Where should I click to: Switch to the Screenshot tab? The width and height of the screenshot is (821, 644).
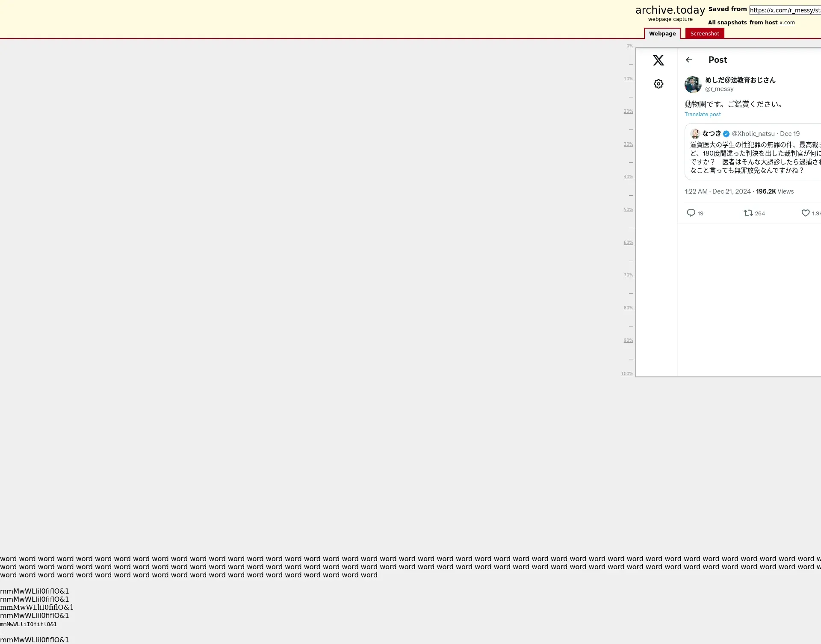tap(704, 33)
